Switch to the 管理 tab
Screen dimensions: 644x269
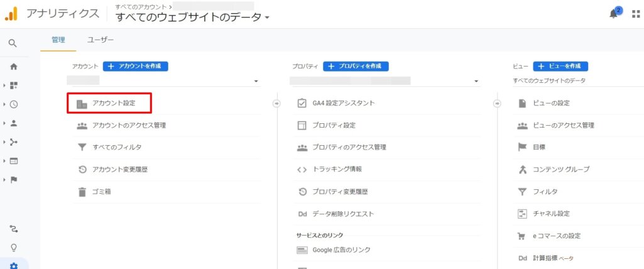[x=58, y=40]
